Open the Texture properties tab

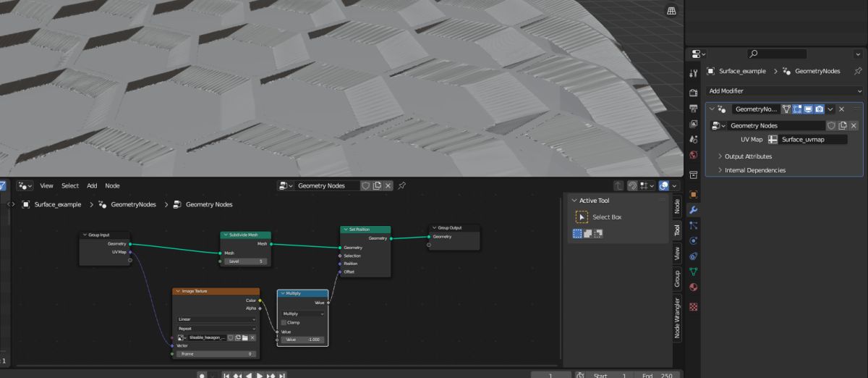[694, 306]
